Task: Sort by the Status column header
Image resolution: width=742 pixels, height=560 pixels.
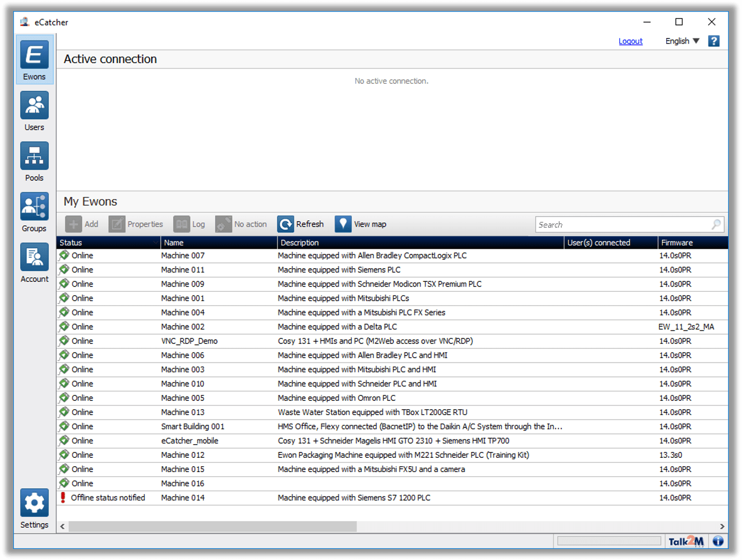Action: click(108, 242)
